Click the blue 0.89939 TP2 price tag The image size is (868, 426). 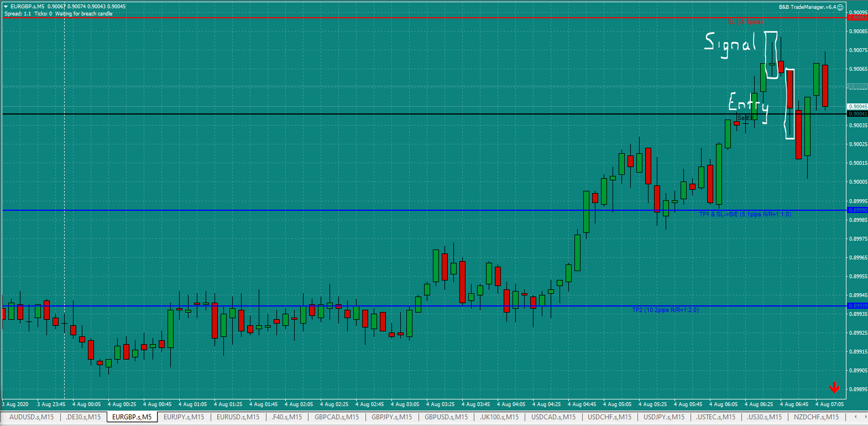[857, 306]
